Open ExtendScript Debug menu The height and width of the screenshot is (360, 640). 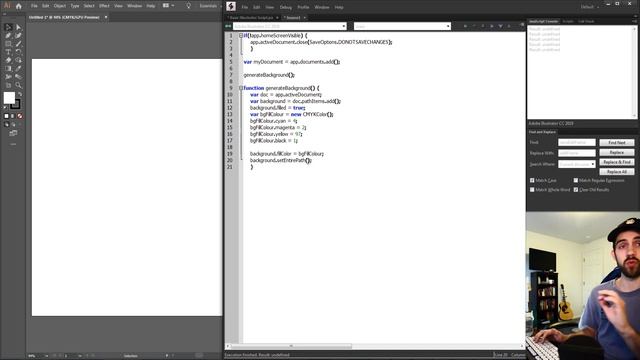[x=286, y=7]
